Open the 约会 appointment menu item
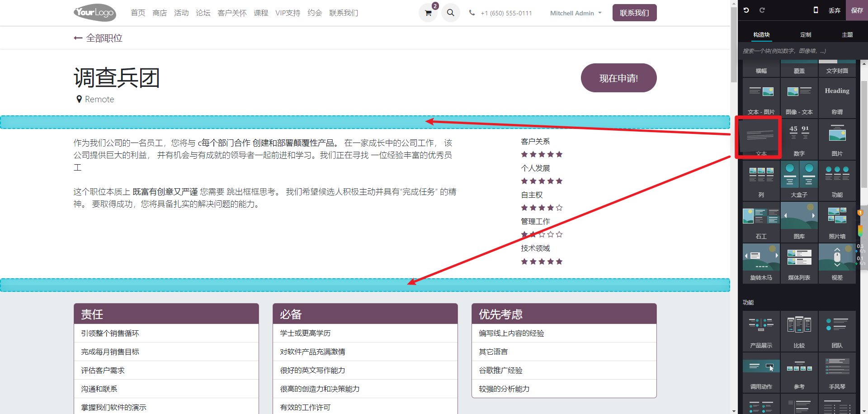The width and height of the screenshot is (868, 414). tap(315, 13)
